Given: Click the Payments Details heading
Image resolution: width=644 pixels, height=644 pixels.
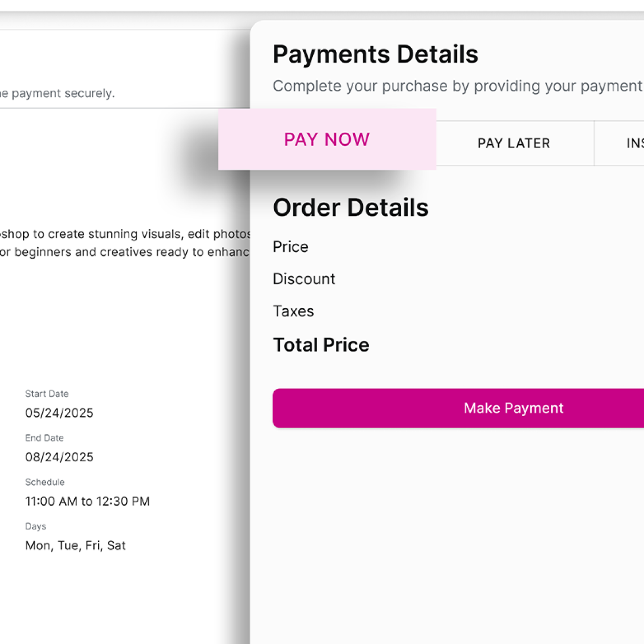Looking at the screenshot, I should [375, 54].
